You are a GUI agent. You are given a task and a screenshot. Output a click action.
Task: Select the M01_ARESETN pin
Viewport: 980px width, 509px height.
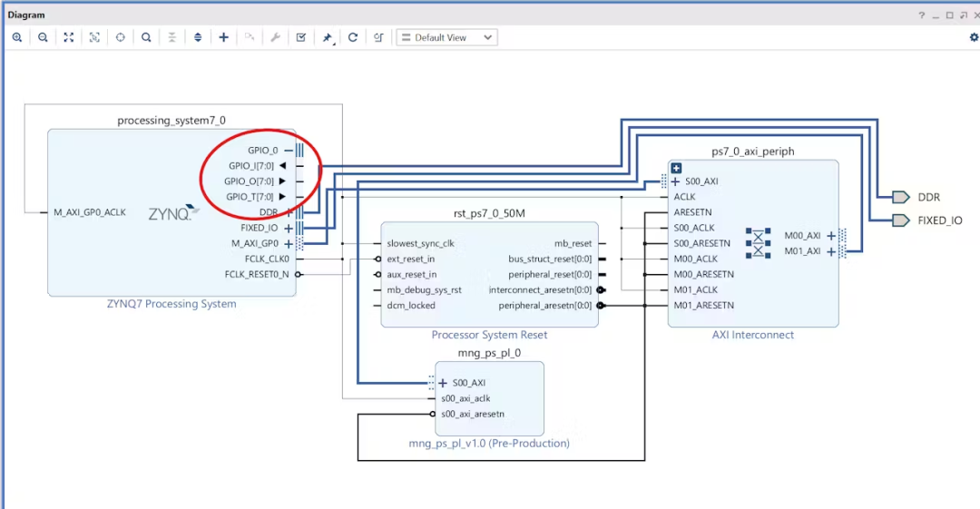(704, 306)
